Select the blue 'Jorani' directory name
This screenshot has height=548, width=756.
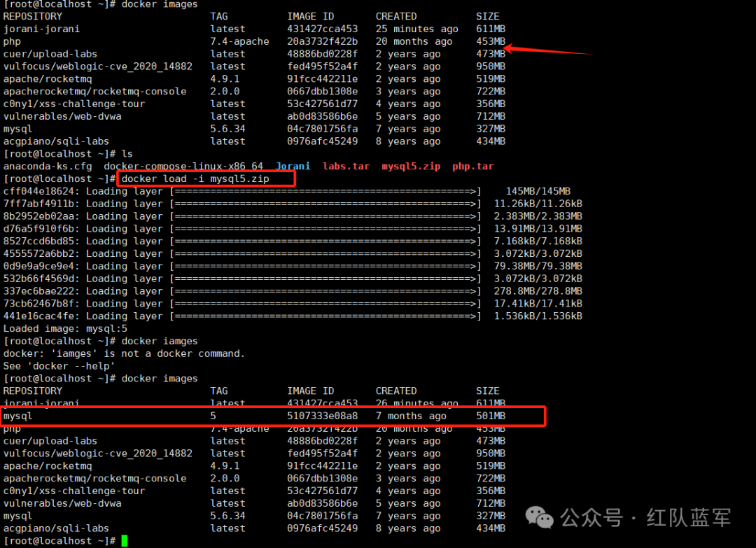[293, 167]
